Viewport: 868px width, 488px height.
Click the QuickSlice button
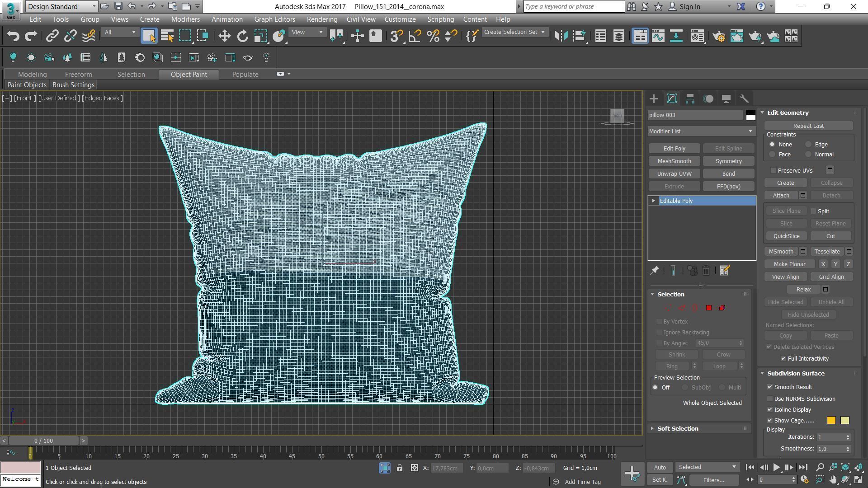pyautogui.click(x=786, y=236)
